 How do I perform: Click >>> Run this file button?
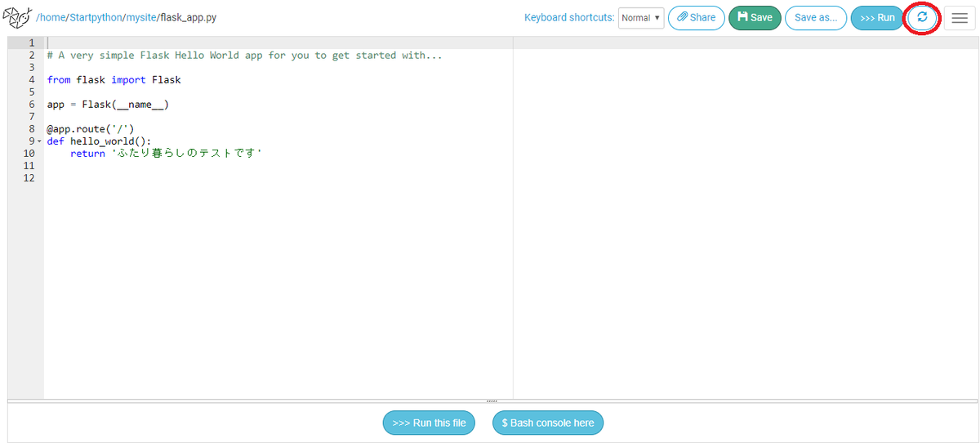(x=429, y=423)
